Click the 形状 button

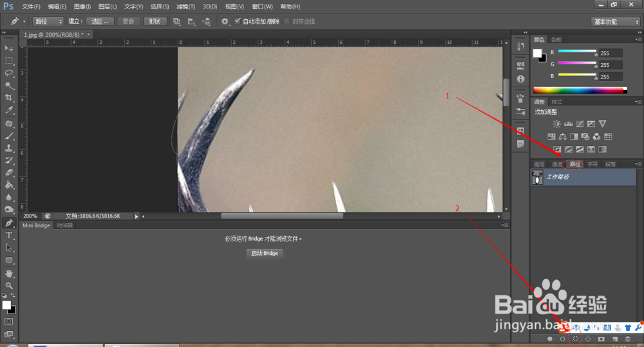[x=155, y=21]
